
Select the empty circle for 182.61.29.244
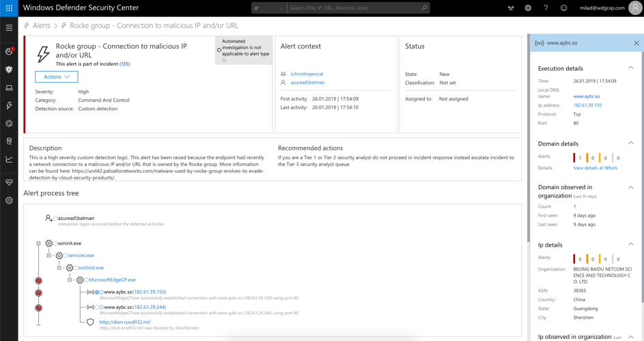tap(98, 308)
